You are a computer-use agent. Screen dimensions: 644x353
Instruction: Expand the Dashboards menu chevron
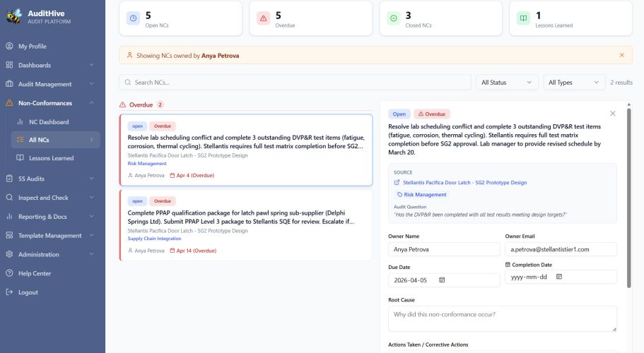92,65
